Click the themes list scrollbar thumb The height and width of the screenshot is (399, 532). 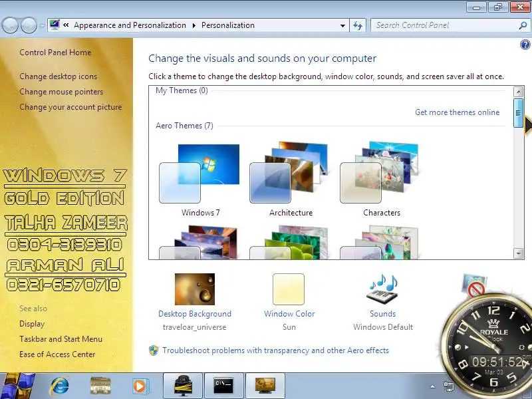[518, 113]
